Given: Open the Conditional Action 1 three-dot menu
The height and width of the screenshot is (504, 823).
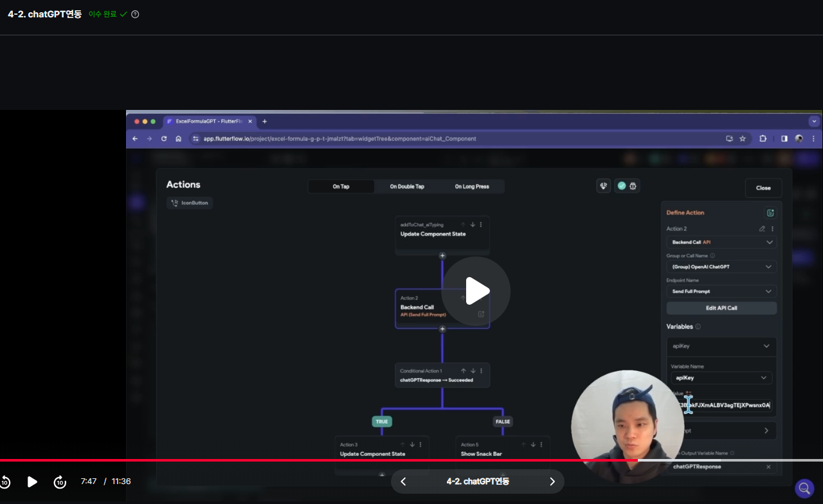Looking at the screenshot, I should coord(481,371).
